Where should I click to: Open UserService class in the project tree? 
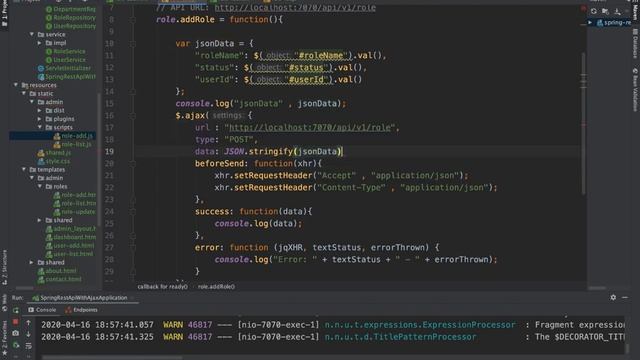pyautogui.click(x=65, y=60)
